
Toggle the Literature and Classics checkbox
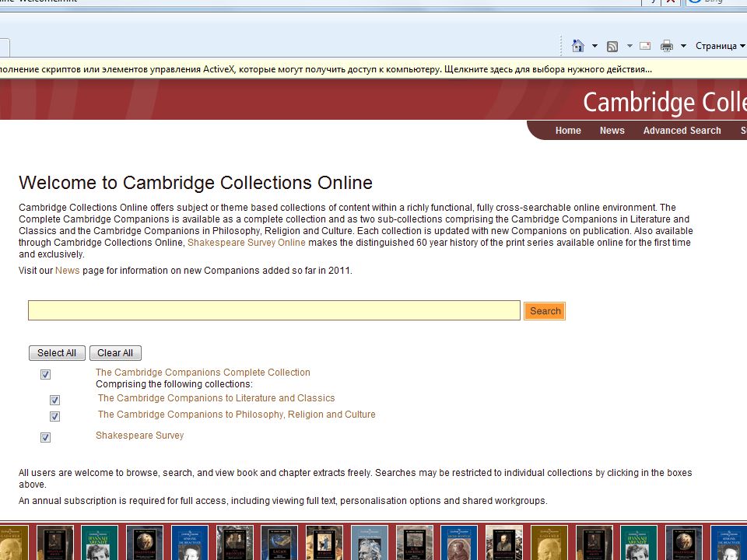(54, 400)
